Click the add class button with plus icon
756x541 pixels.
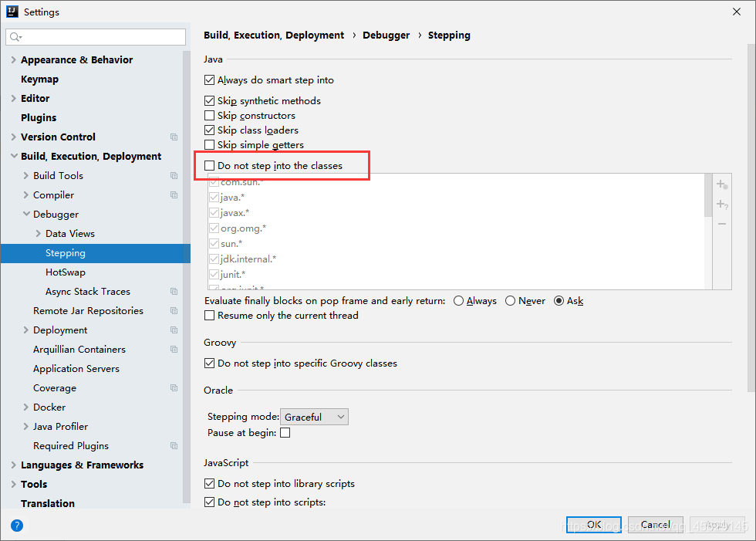click(722, 184)
